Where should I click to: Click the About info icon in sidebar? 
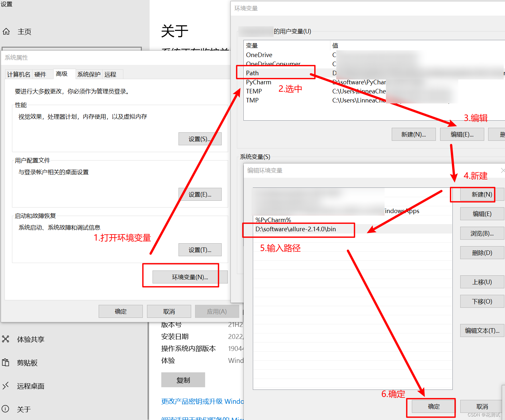click(x=6, y=409)
